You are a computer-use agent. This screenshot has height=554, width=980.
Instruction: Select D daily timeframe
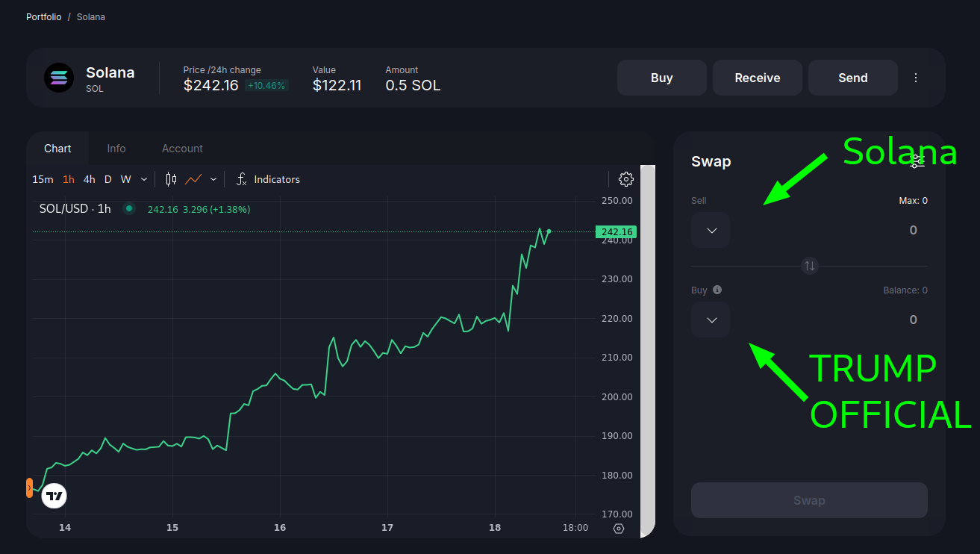pyautogui.click(x=108, y=179)
